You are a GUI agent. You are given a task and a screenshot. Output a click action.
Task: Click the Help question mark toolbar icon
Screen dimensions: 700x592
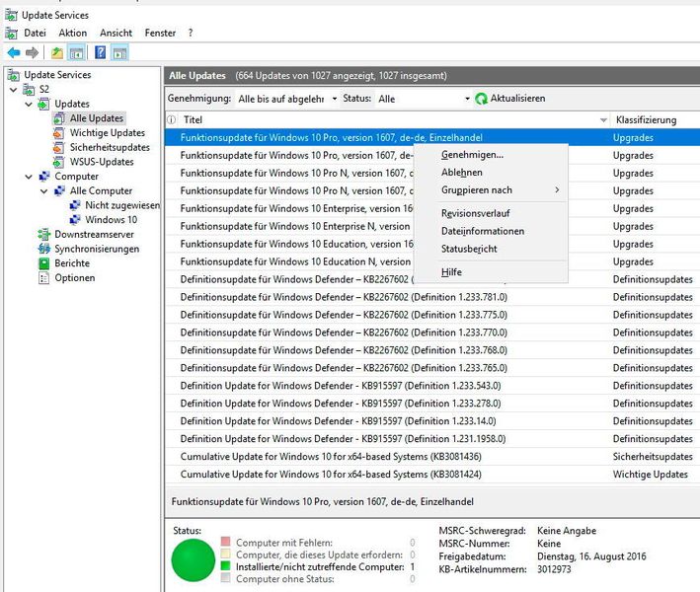tap(101, 52)
